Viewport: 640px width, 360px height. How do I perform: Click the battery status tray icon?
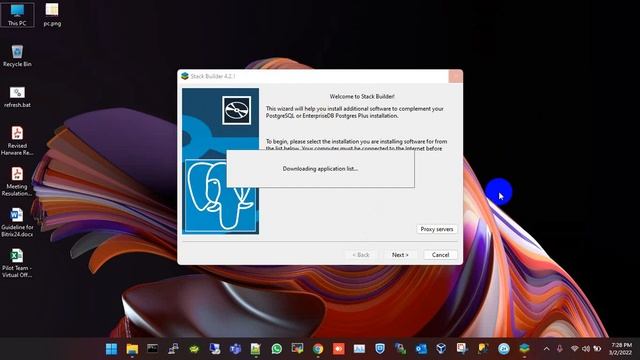pyautogui.click(x=597, y=349)
